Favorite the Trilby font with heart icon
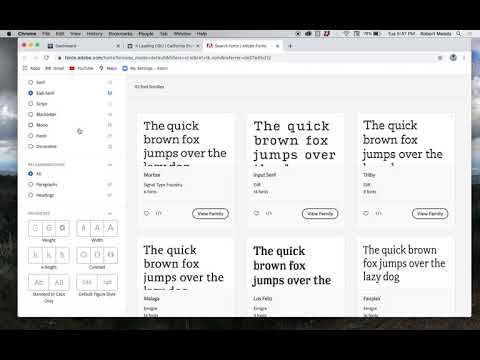The height and width of the screenshot is (360, 480). pyautogui.click(x=366, y=213)
